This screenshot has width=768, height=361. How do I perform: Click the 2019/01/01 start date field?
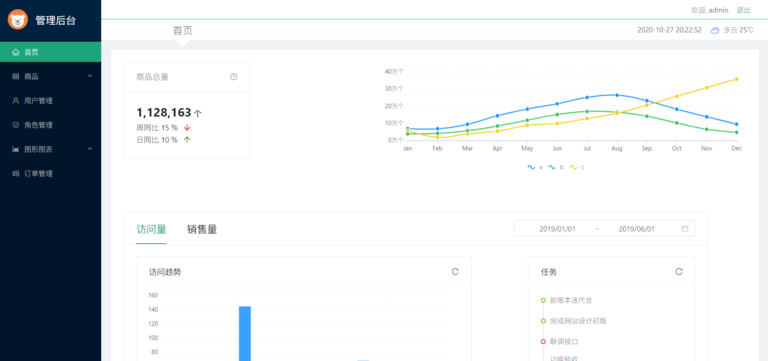[x=557, y=229]
